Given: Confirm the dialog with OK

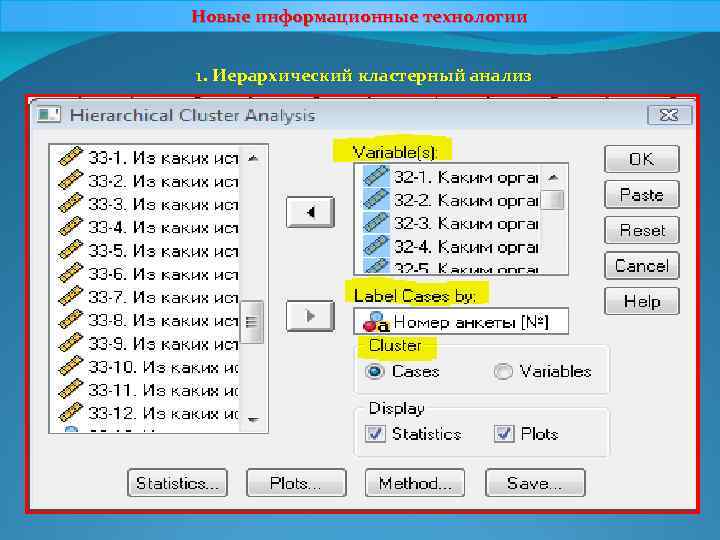Looking at the screenshot, I should (641, 159).
